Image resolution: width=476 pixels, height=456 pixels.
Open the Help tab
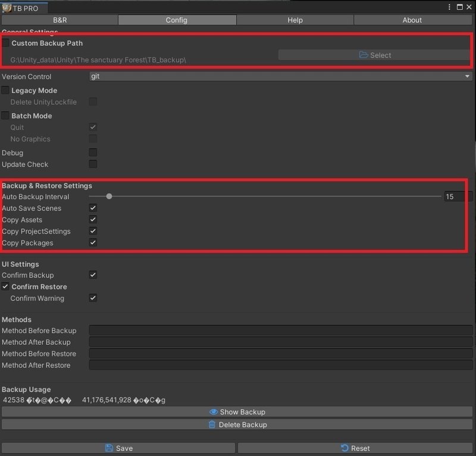(x=295, y=20)
